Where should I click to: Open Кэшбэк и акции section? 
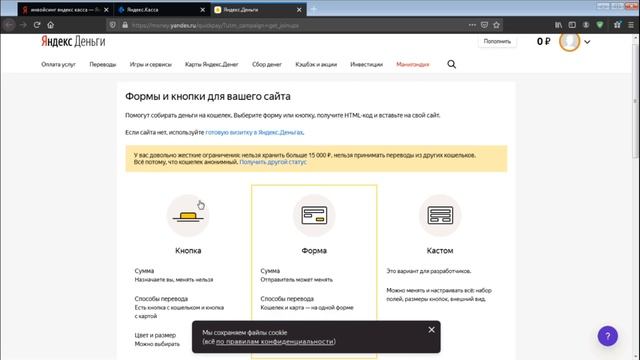316,64
